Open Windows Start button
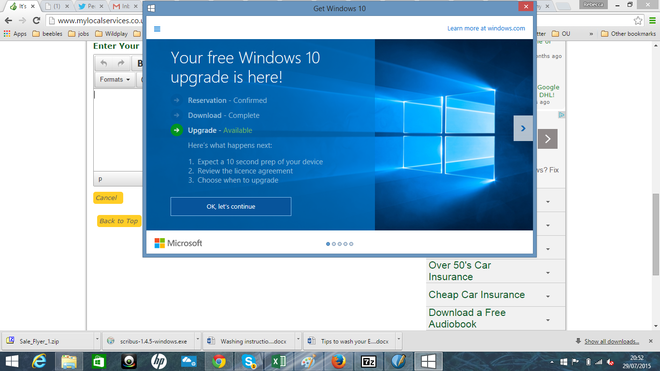660x371 pixels. click(12, 361)
